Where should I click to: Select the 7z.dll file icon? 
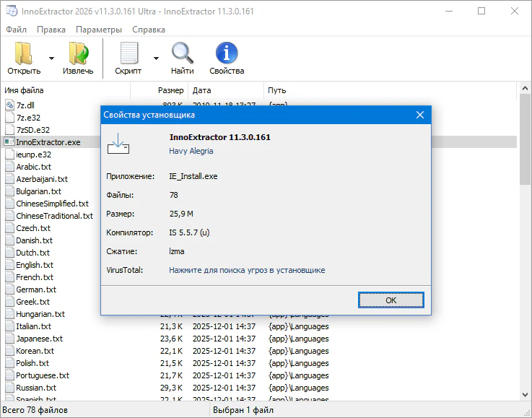click(9, 105)
